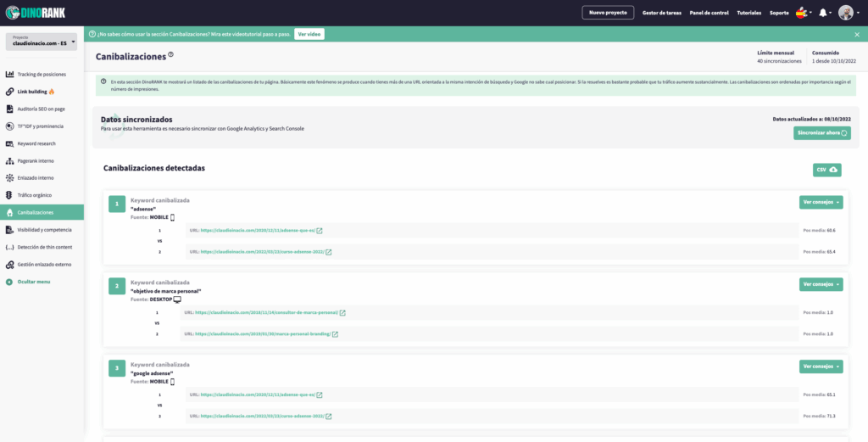868x442 pixels.
Task: Open Keyword research in the sidebar
Action: coord(36,143)
